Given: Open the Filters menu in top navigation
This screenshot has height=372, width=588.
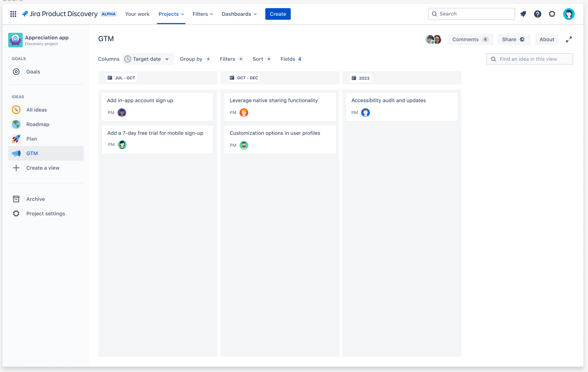Looking at the screenshot, I should pos(203,14).
